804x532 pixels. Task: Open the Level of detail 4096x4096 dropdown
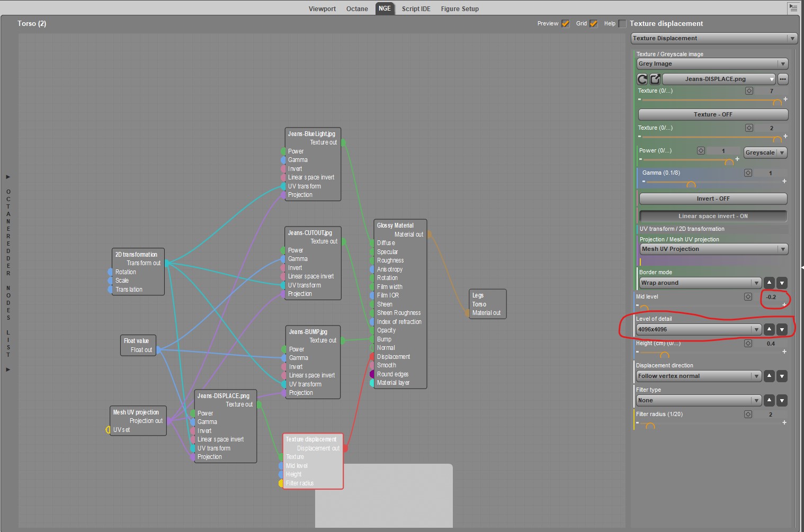(x=699, y=329)
